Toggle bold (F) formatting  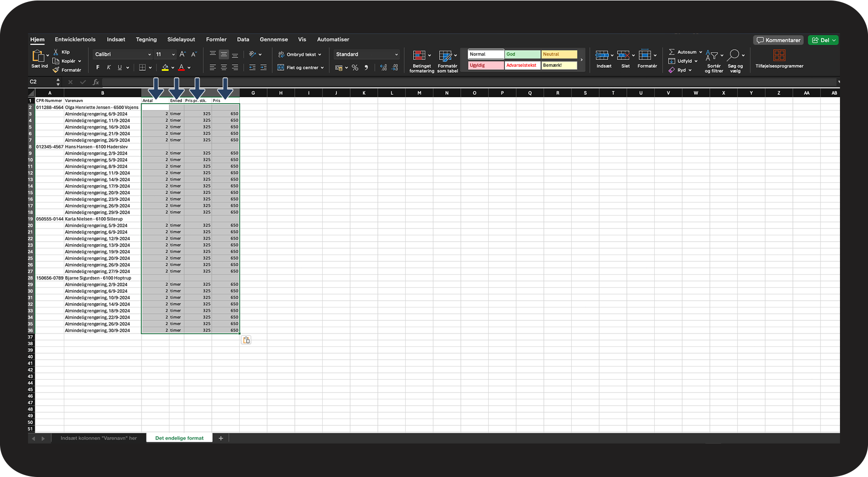[x=98, y=68]
